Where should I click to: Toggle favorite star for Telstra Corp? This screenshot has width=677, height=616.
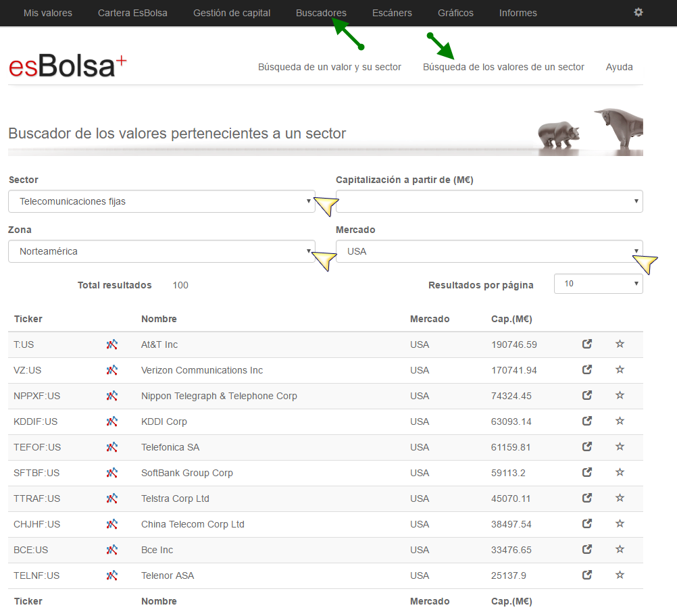(x=620, y=498)
